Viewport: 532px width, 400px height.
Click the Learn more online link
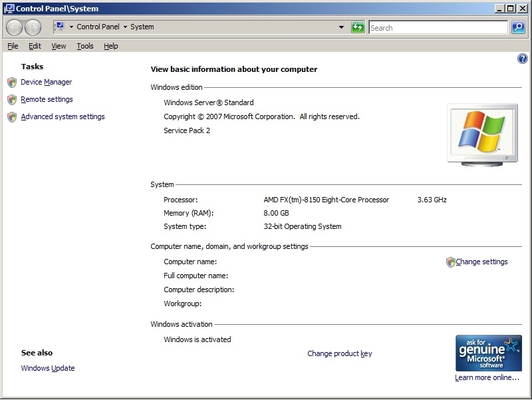487,377
